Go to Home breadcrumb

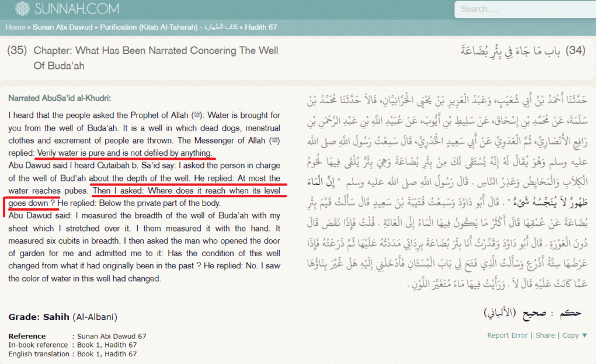(x=15, y=27)
